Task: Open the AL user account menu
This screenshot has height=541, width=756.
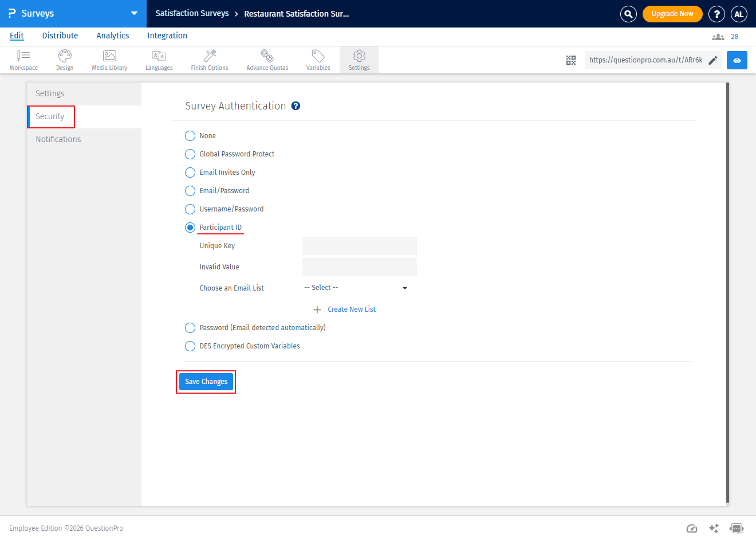Action: (739, 14)
